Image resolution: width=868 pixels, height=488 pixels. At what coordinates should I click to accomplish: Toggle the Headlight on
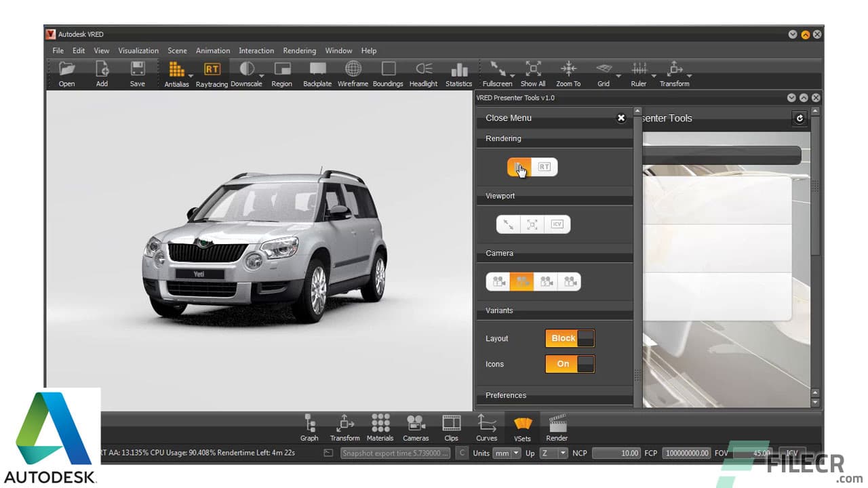[423, 70]
